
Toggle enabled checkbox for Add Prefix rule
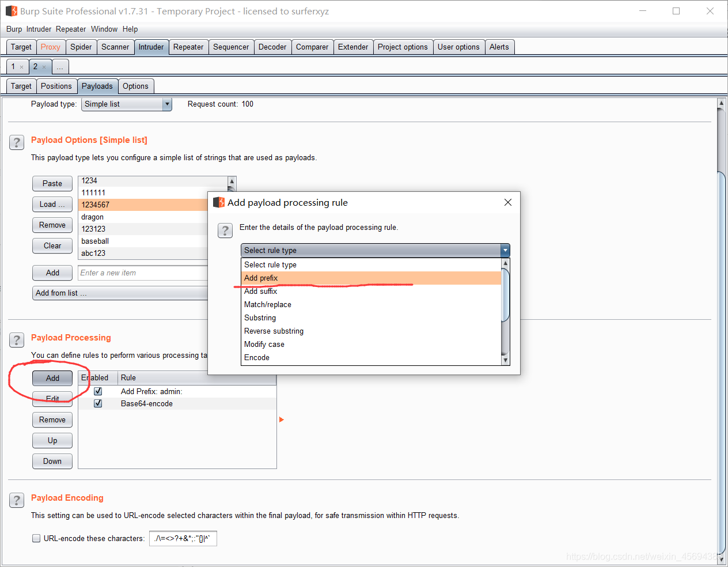[98, 391]
